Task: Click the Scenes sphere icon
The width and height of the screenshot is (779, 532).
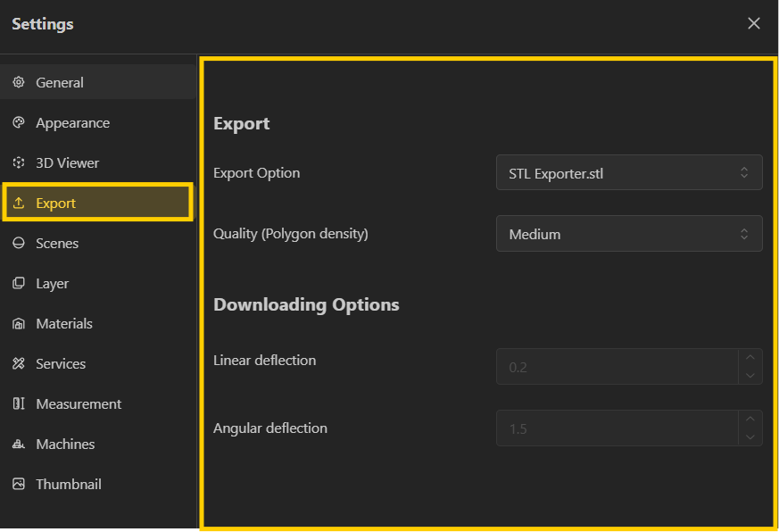Action: [19, 243]
